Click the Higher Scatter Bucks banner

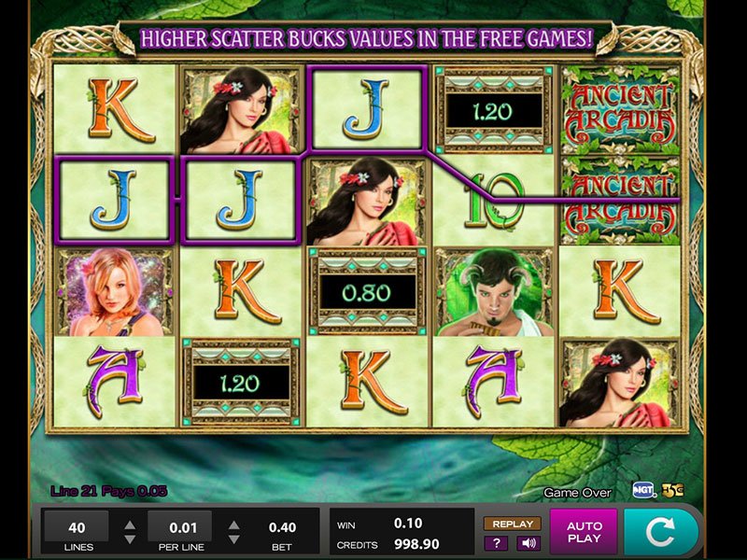(366, 38)
